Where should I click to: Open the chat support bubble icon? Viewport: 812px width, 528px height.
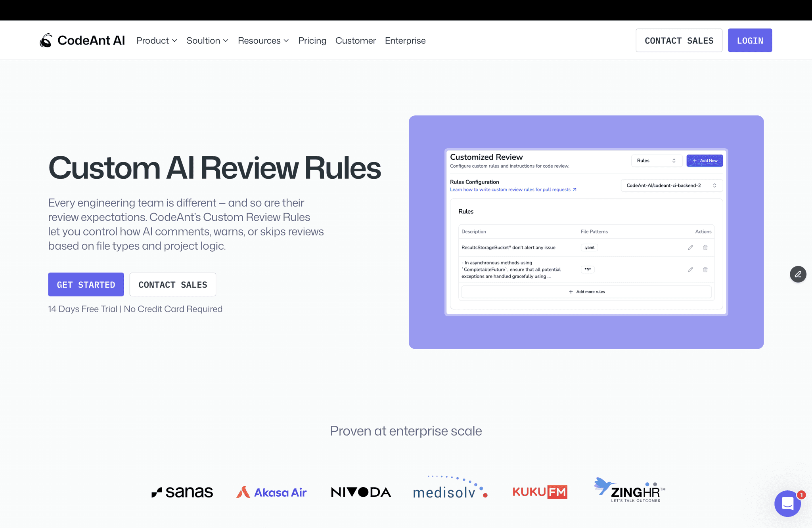[x=787, y=503]
